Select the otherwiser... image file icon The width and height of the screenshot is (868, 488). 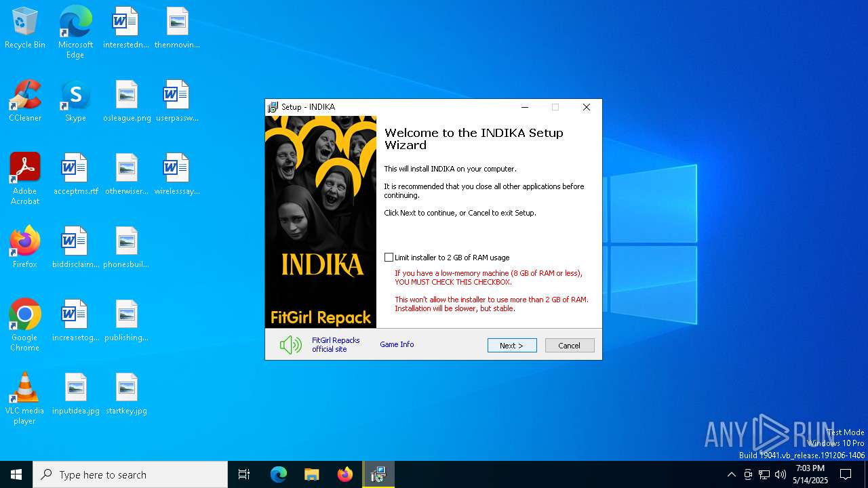(127, 175)
